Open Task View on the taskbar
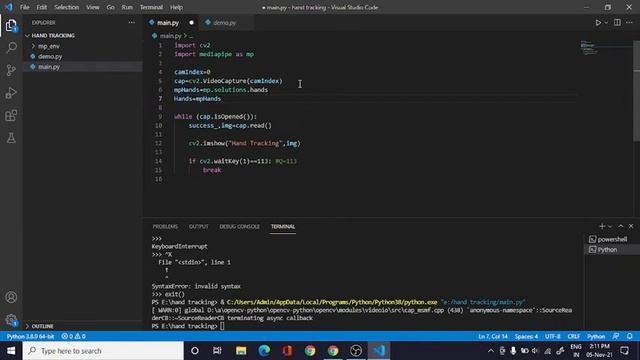Viewport: 640px width, 360px height. [x=217, y=351]
